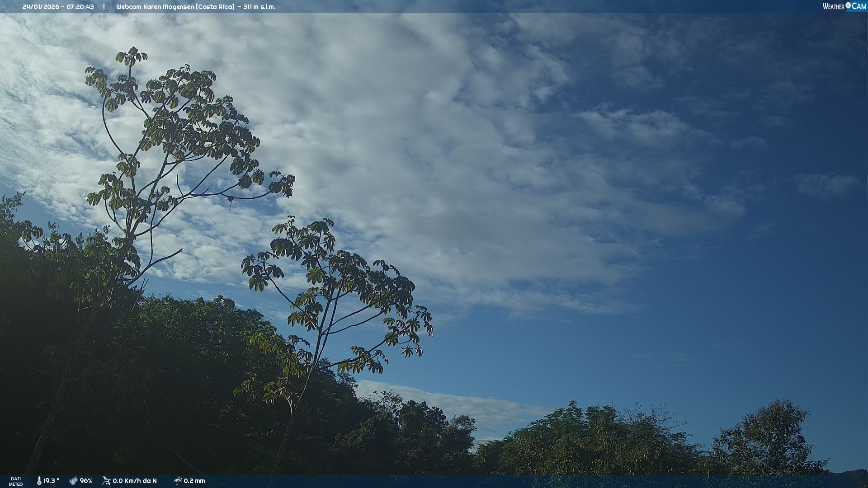Click the vertical separator in header bar
868x488 pixels.
pos(104,7)
